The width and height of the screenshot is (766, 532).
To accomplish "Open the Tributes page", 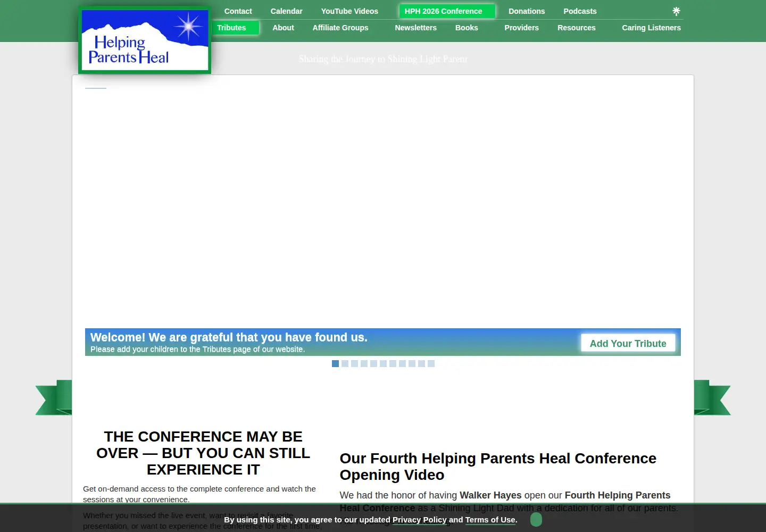I will (x=235, y=28).
